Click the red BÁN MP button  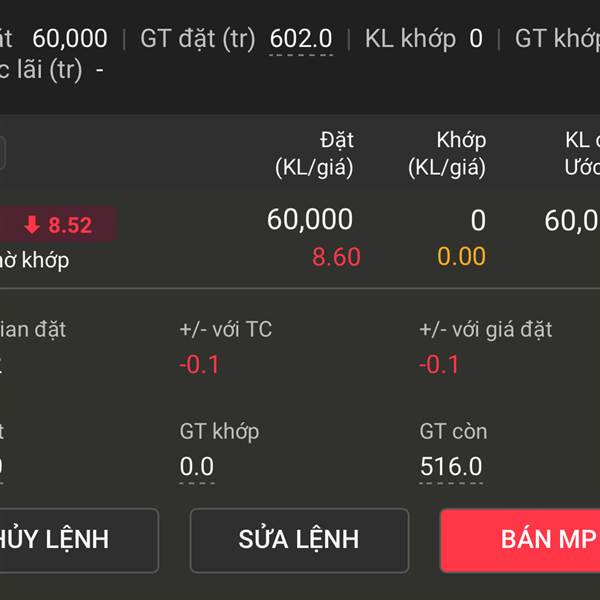(520, 540)
